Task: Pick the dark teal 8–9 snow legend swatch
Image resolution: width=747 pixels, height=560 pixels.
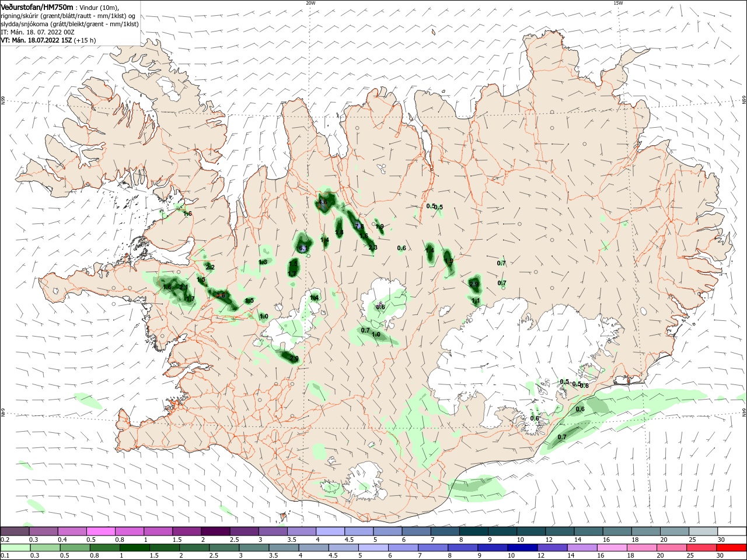Action: pos(474,531)
